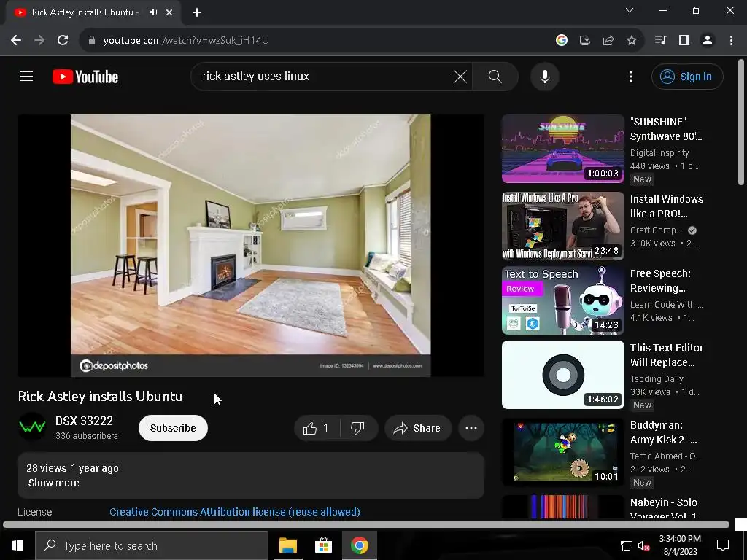Click the Sign in button
This screenshot has height=560, width=747.
[x=687, y=76]
